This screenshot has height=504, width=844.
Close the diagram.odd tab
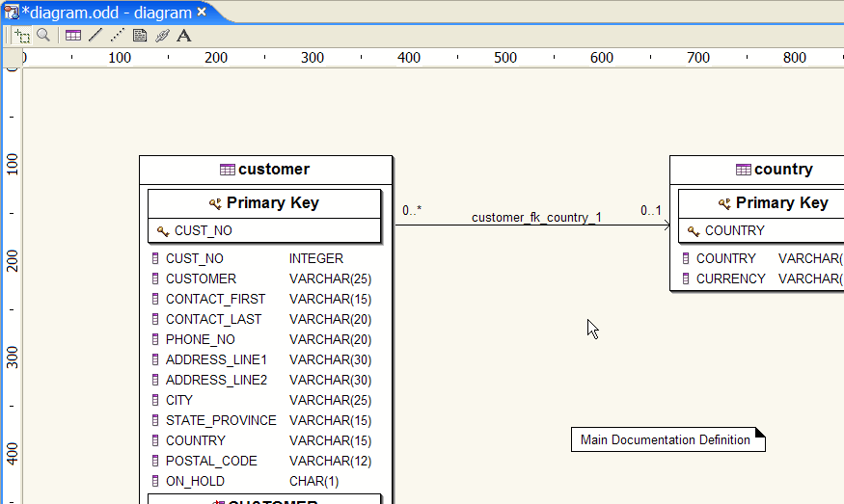tap(202, 13)
